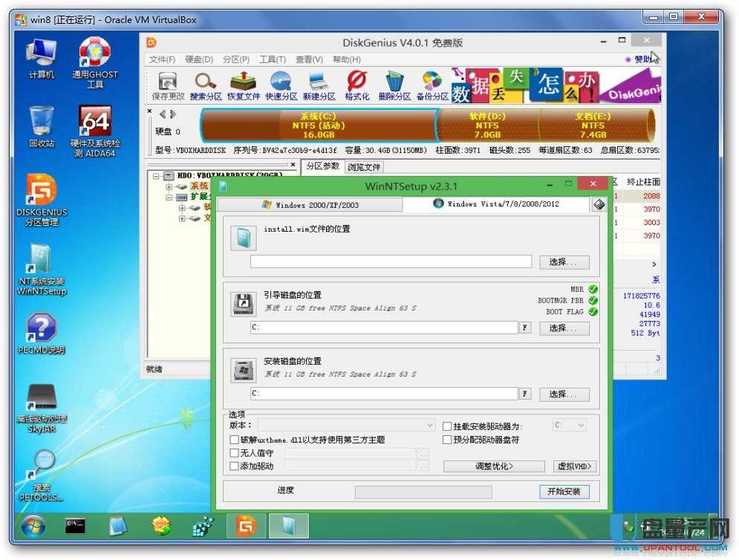
Task: Open the mount drive letter C: dropdown
Action: (x=570, y=426)
